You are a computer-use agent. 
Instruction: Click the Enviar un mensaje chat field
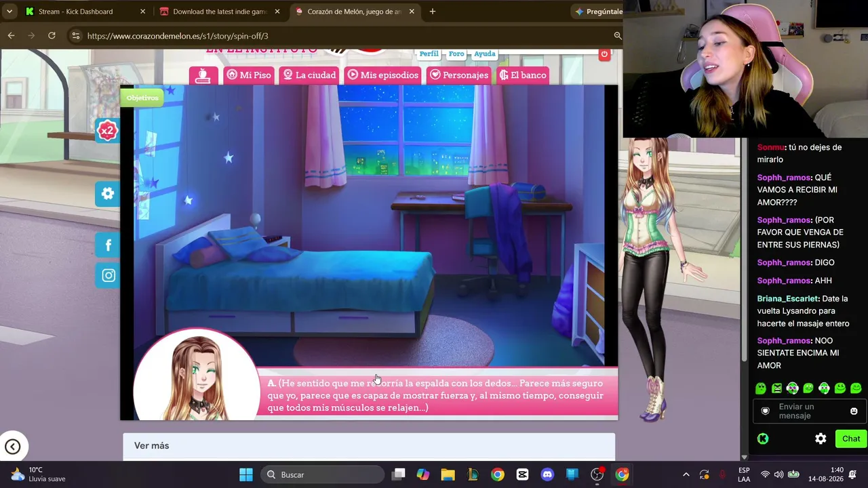808,411
